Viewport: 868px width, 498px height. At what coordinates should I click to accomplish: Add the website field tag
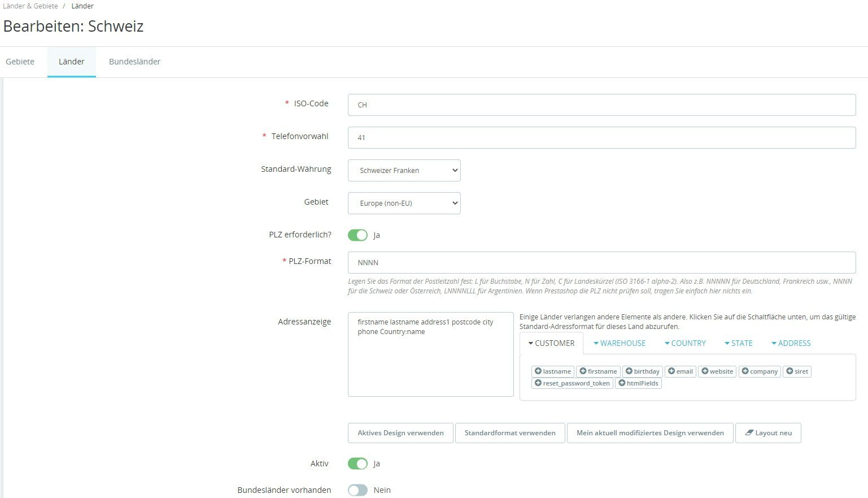pyautogui.click(x=717, y=371)
